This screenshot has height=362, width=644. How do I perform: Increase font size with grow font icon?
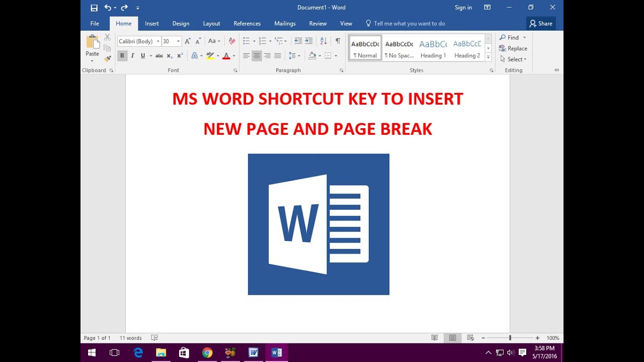(188, 41)
